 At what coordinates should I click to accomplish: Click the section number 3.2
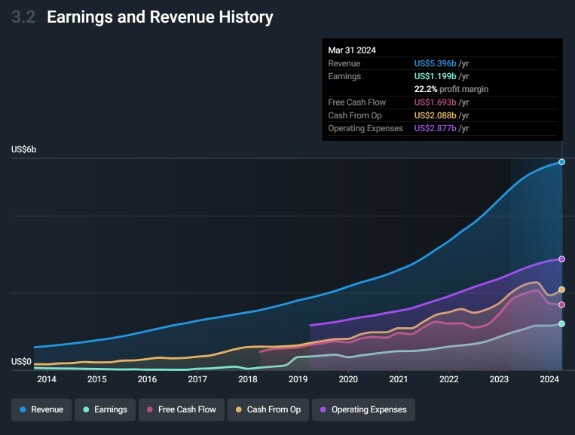tap(23, 17)
